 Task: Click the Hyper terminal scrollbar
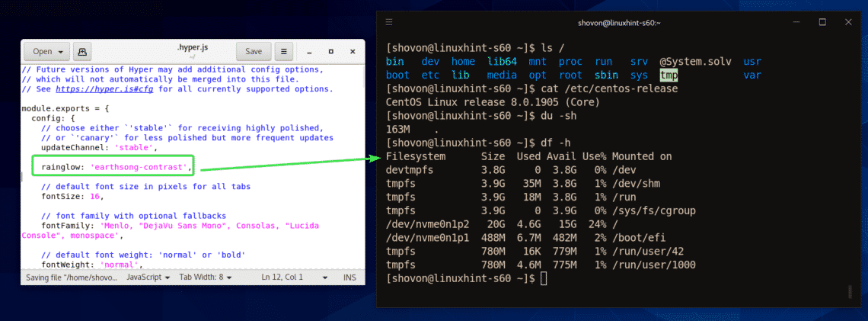pos(849,292)
